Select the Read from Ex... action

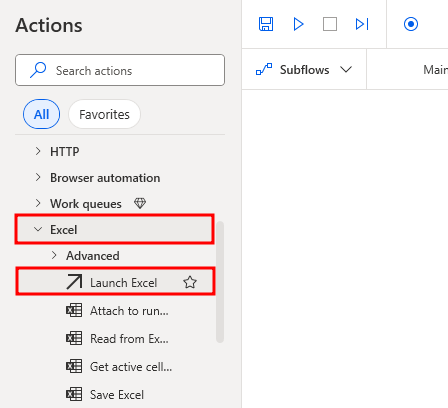coord(115,339)
